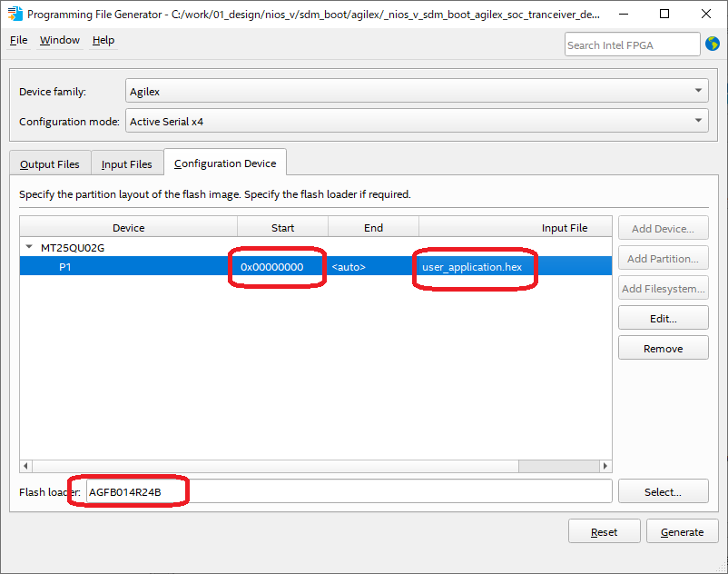Minimize the Programming File Generator window

(x=624, y=14)
